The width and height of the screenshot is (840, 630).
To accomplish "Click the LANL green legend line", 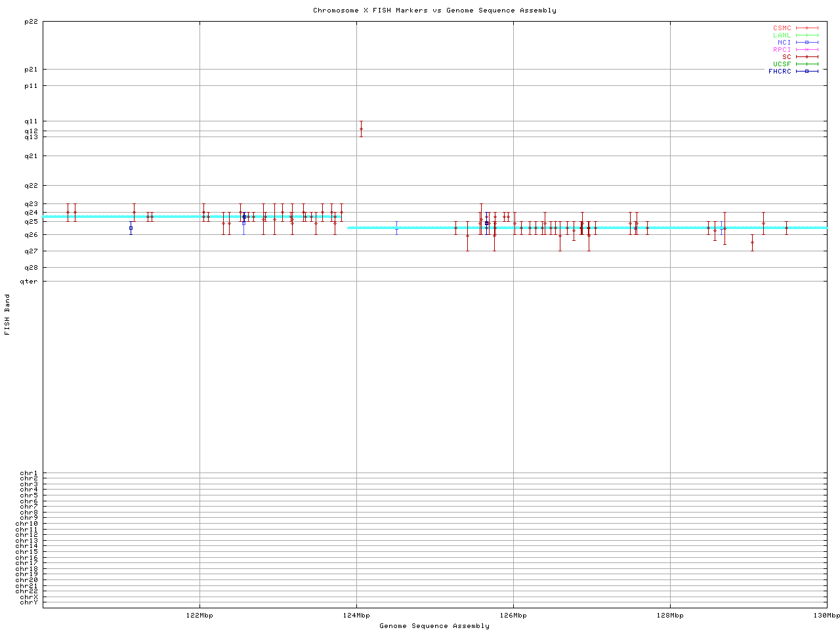I will tap(807, 35).
